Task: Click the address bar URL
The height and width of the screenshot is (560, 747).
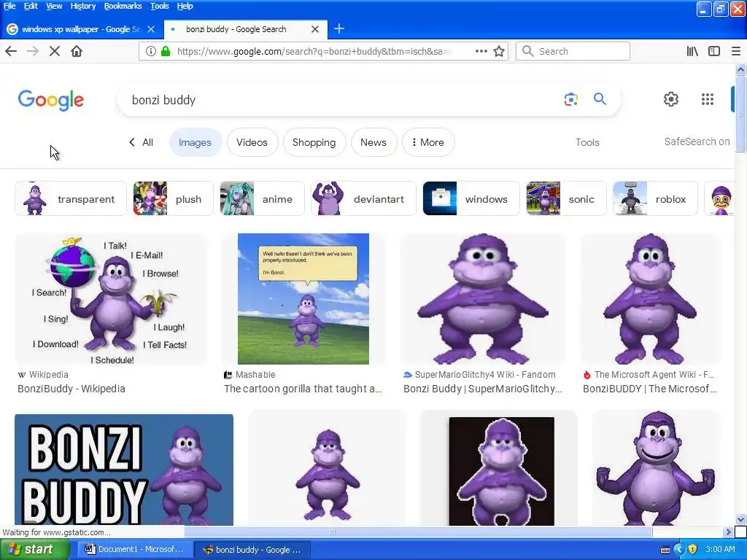Action: 314,51
